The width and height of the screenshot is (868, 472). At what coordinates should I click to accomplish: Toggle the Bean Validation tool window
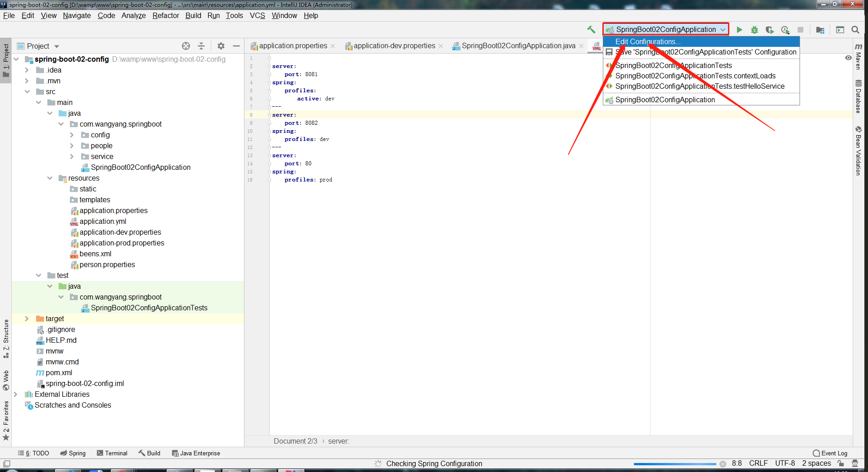click(x=859, y=151)
